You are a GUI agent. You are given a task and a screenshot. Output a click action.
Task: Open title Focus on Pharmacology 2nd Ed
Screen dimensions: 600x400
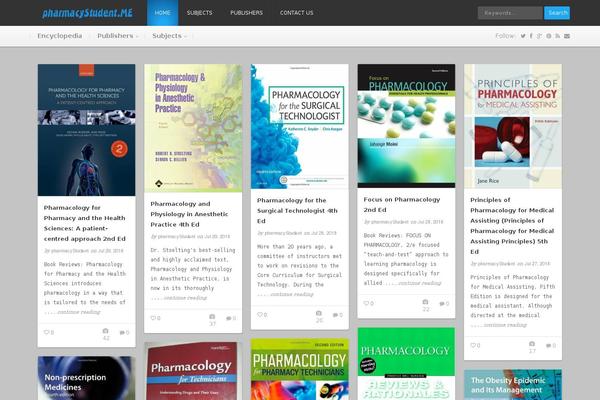click(402, 205)
